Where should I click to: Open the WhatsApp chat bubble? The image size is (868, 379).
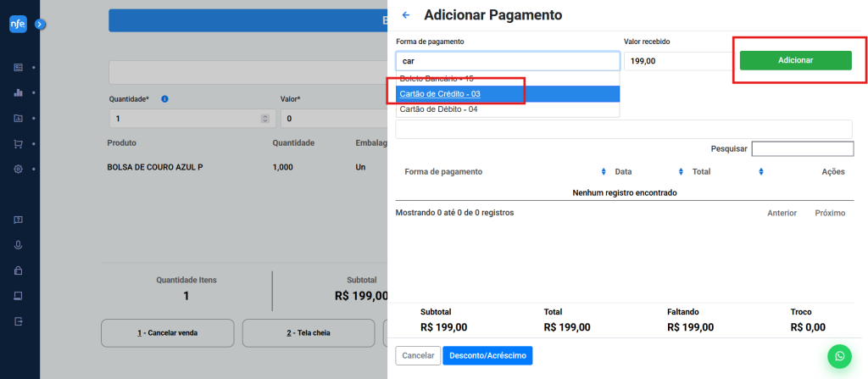click(838, 356)
